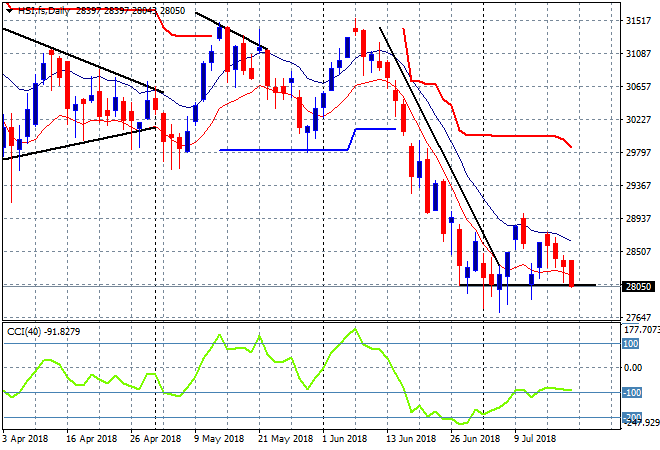This screenshot has width=660, height=450.
Task: Click the black triangle beside HSI,fs,Daily
Action: tap(9, 11)
